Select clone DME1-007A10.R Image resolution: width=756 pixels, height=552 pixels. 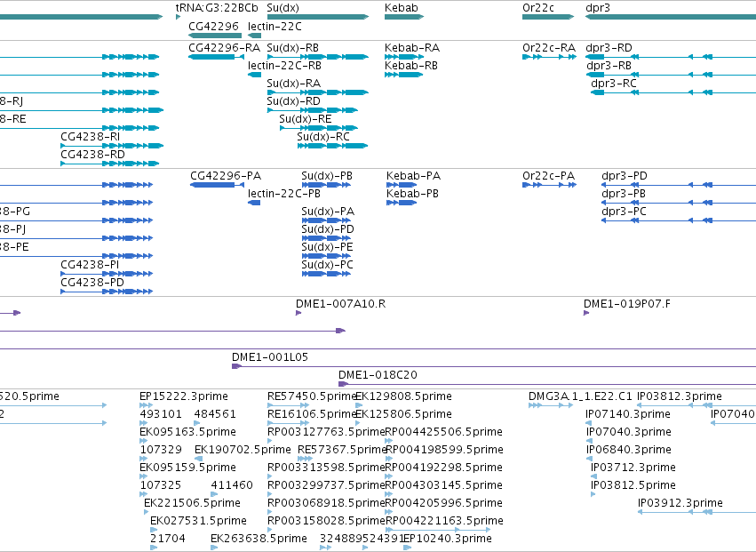click(x=298, y=313)
